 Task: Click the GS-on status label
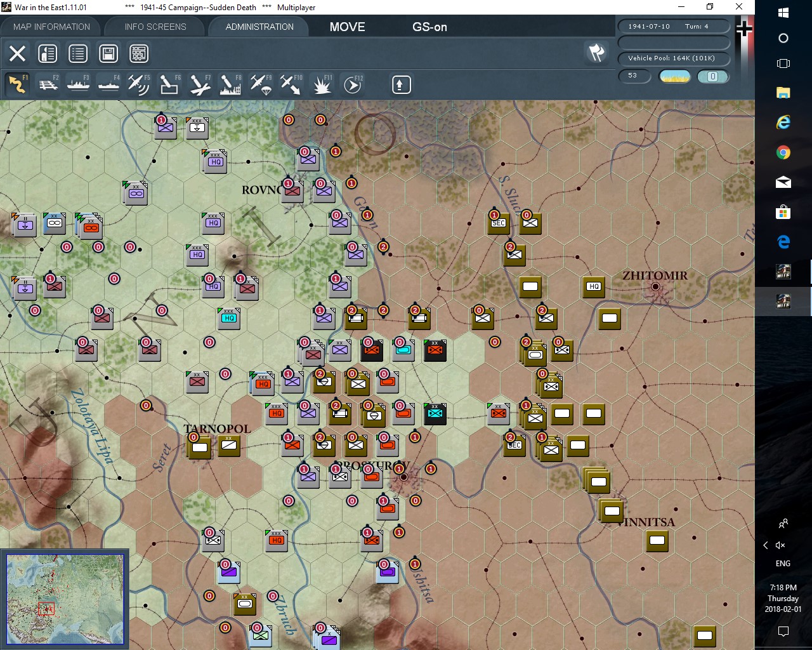(x=429, y=27)
